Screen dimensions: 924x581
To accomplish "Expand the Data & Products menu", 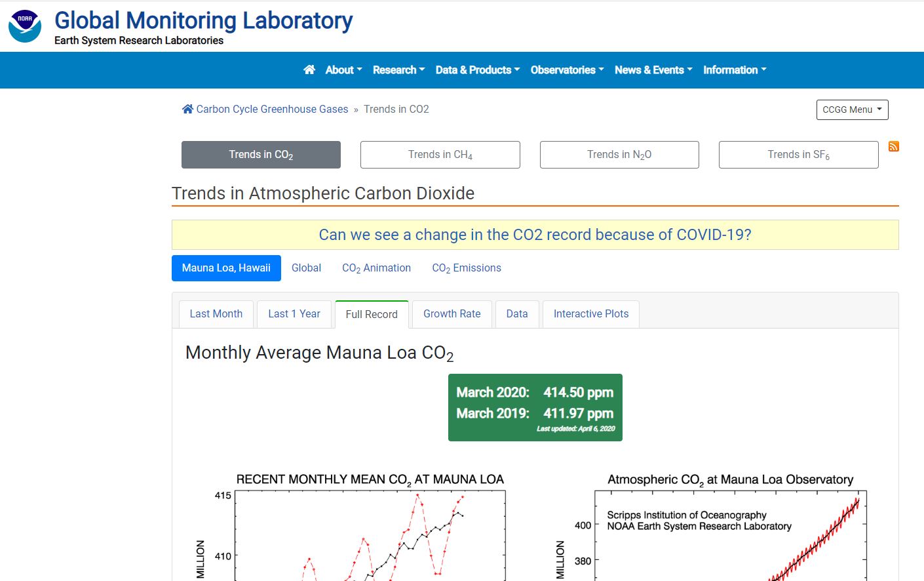I will coord(477,70).
